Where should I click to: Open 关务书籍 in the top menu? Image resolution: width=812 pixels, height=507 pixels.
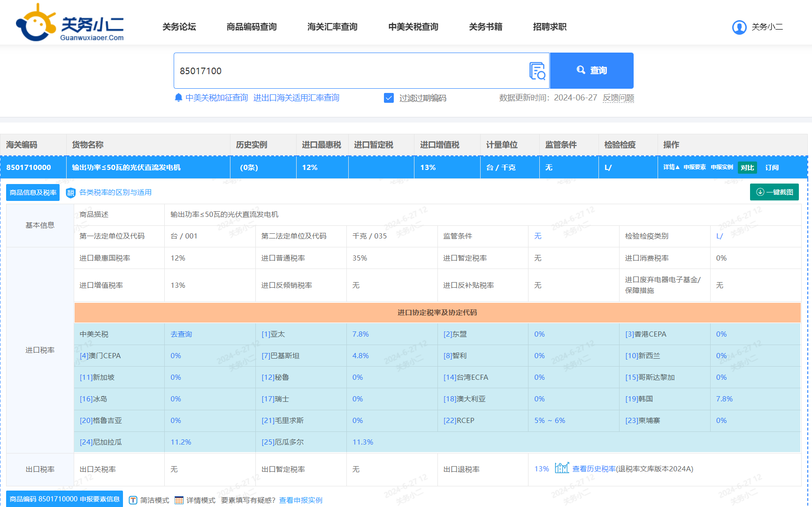pyautogui.click(x=486, y=27)
